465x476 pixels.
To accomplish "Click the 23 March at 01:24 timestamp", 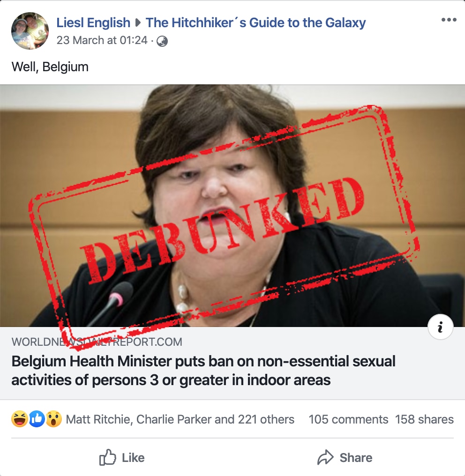I will point(102,40).
